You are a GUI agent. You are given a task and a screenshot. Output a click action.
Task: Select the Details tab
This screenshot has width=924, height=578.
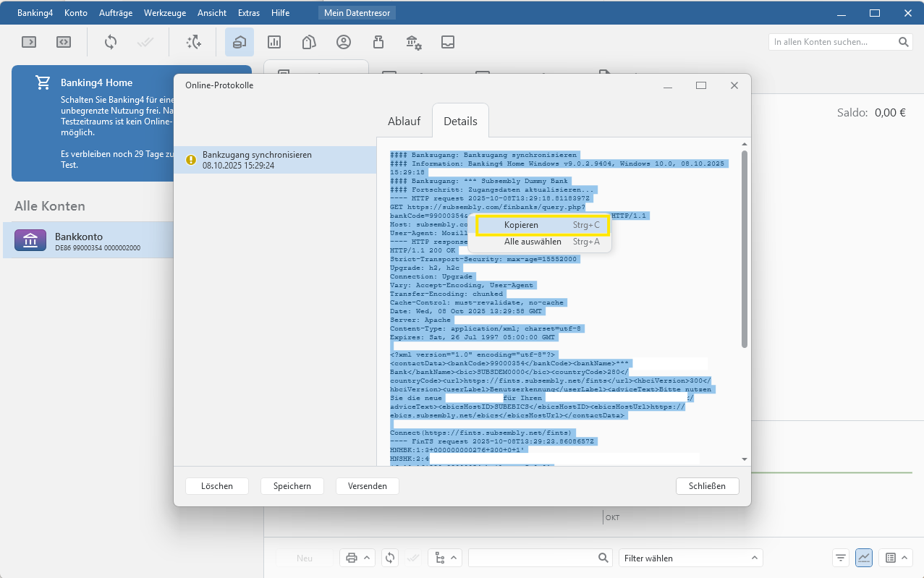[460, 121]
